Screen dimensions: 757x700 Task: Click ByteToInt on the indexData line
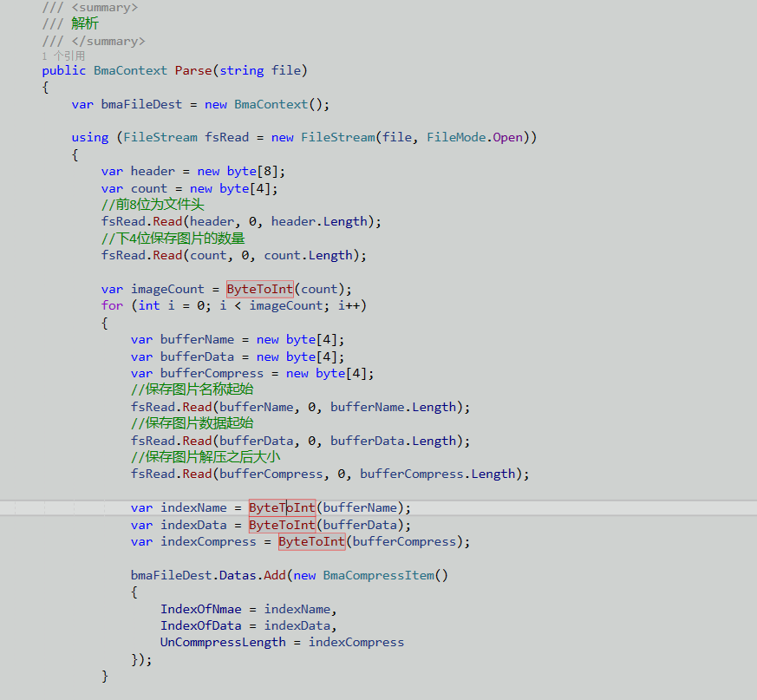coord(282,525)
